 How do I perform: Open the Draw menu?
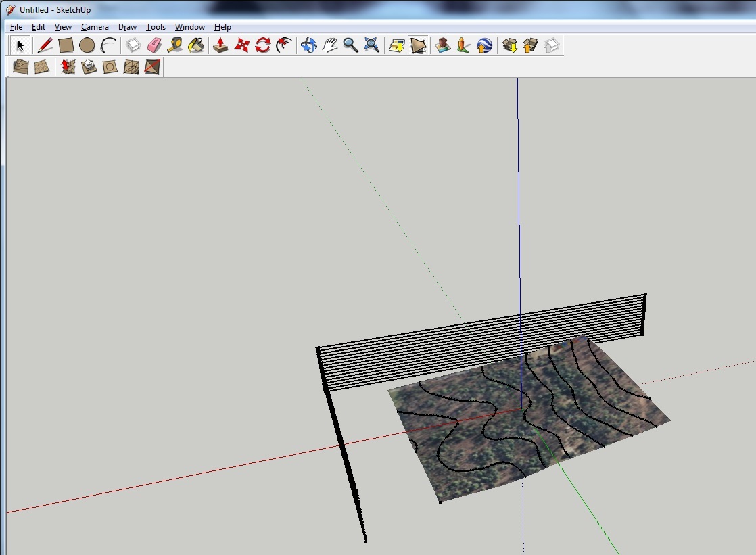point(127,27)
